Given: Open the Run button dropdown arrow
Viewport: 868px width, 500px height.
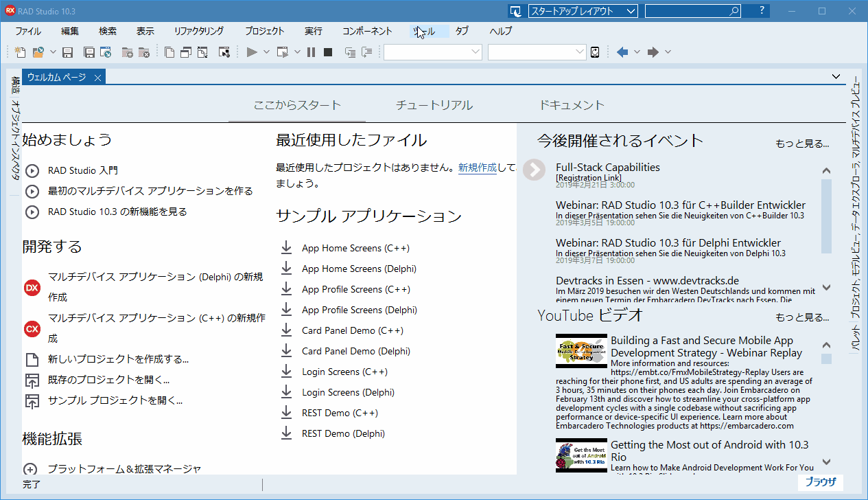Looking at the screenshot, I should [x=266, y=52].
